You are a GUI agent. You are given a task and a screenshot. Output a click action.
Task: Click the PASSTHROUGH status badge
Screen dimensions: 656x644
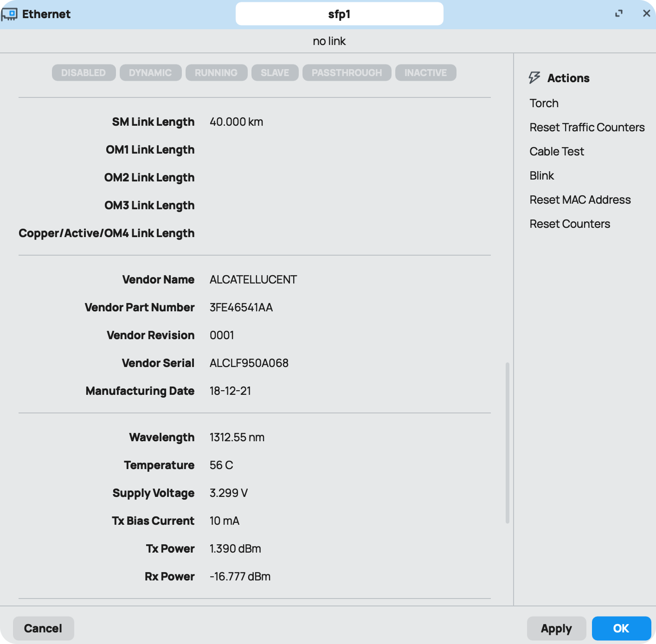click(x=347, y=73)
